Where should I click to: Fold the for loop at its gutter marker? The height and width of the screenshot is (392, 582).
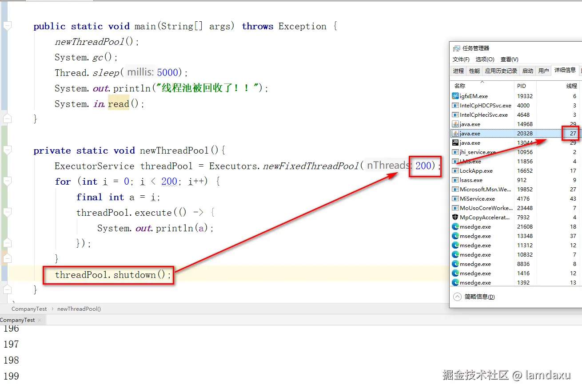pos(7,182)
